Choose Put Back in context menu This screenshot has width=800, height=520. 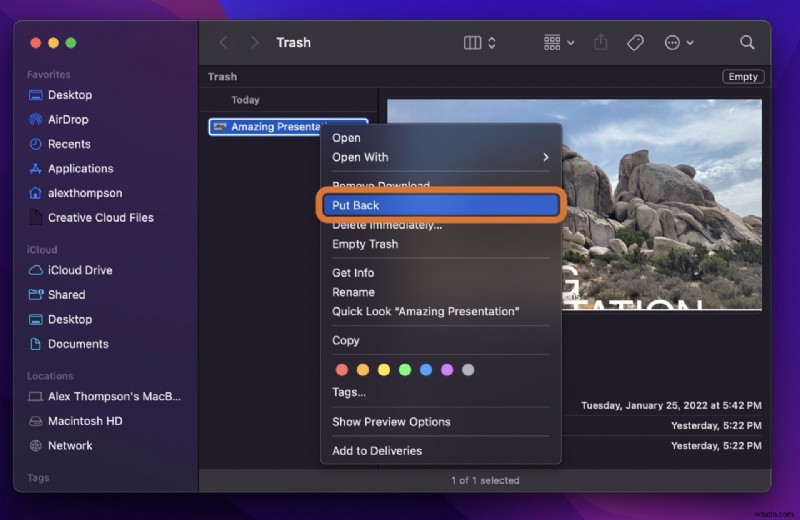click(x=441, y=205)
